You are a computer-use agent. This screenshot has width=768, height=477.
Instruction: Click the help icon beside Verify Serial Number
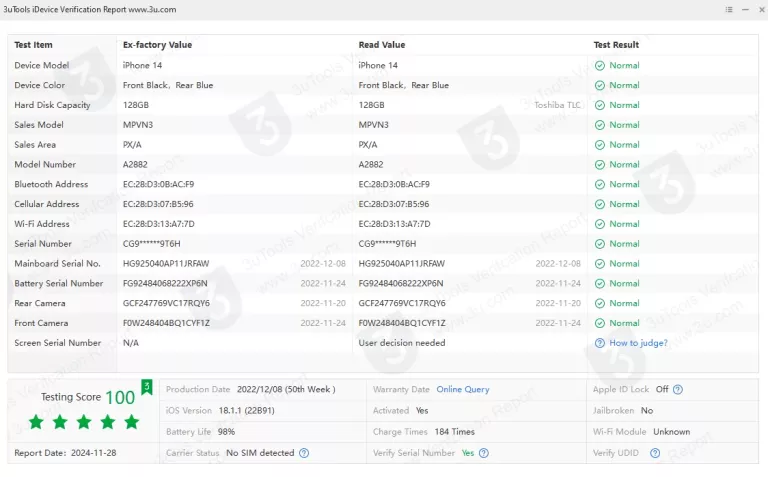484,453
